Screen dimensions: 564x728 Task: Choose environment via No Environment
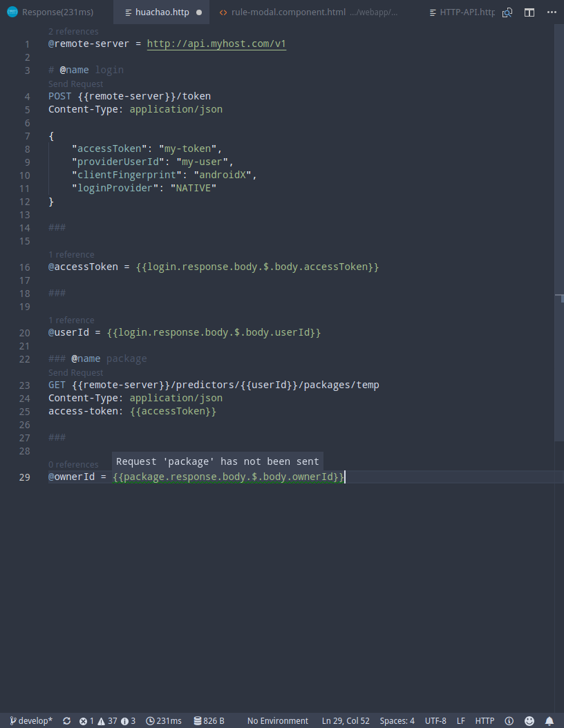(277, 720)
